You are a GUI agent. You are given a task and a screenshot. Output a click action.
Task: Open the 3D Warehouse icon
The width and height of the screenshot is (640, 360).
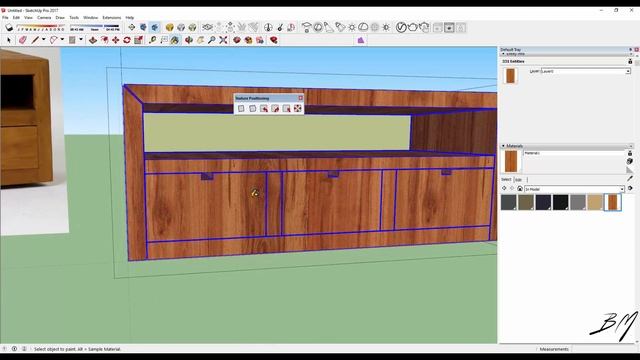coord(237,40)
